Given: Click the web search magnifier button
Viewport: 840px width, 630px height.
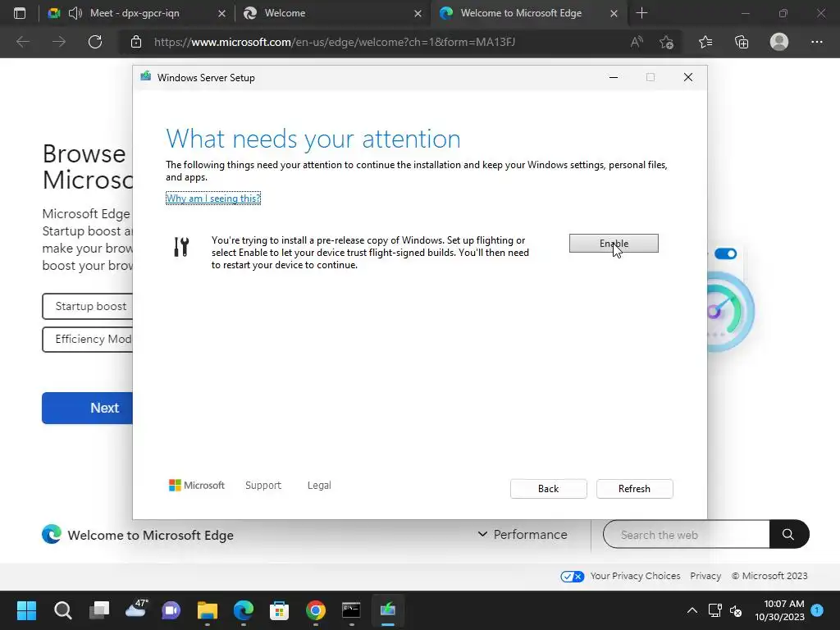Looking at the screenshot, I should (x=788, y=534).
